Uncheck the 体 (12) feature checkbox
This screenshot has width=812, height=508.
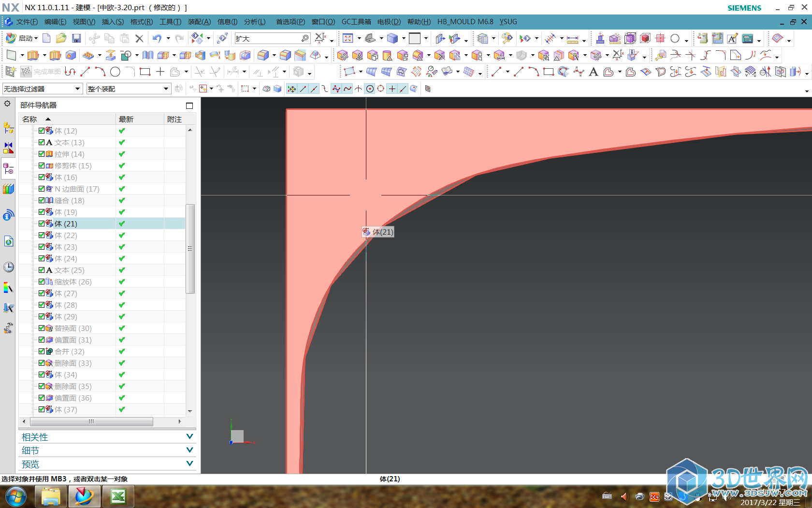[42, 131]
